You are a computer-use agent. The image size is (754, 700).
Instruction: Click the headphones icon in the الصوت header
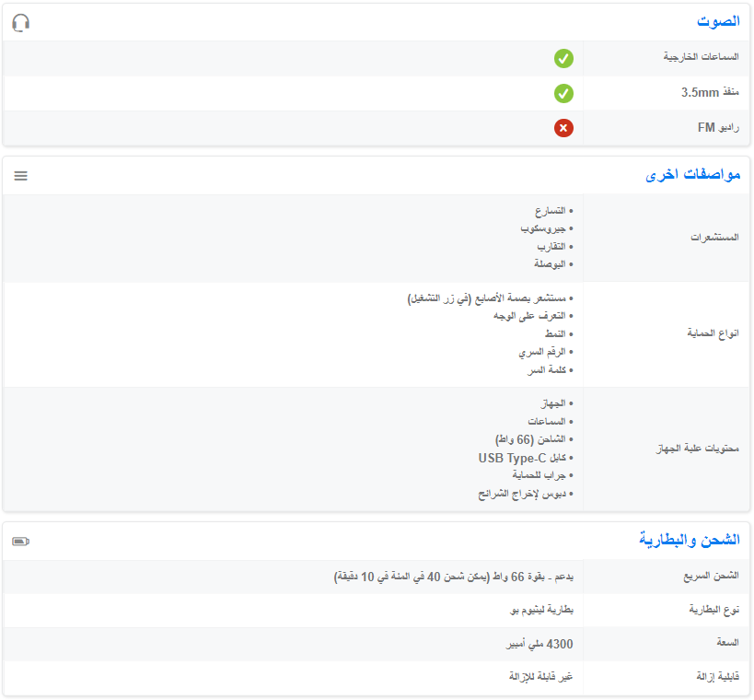pos(20,22)
